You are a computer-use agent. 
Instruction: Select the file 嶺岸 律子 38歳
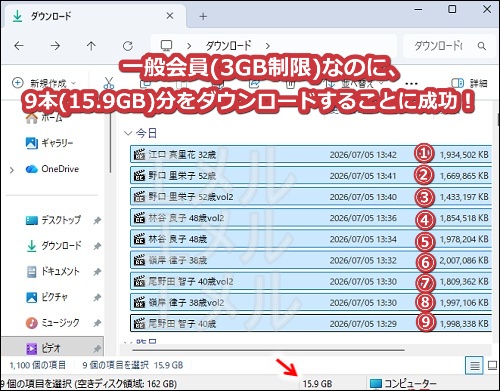click(x=311, y=260)
